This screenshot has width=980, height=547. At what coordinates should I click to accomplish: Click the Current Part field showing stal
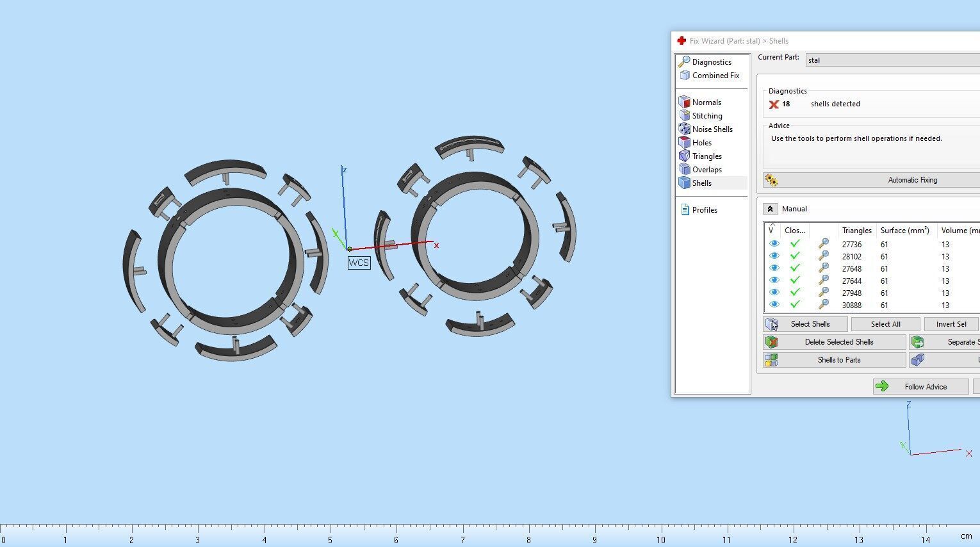pyautogui.click(x=892, y=60)
